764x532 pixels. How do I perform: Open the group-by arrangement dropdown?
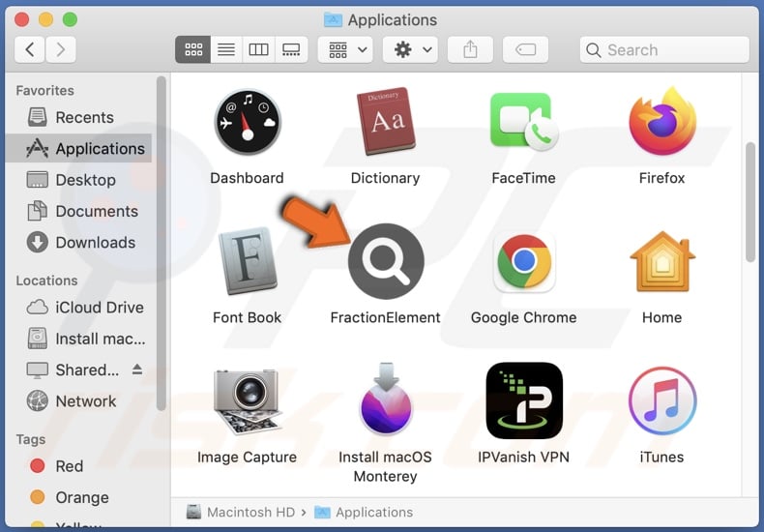click(x=345, y=49)
